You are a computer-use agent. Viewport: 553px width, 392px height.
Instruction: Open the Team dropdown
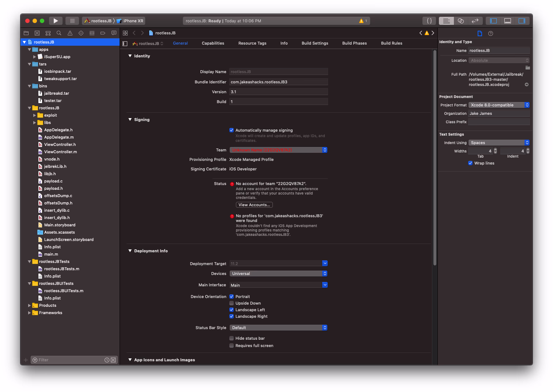(x=278, y=150)
